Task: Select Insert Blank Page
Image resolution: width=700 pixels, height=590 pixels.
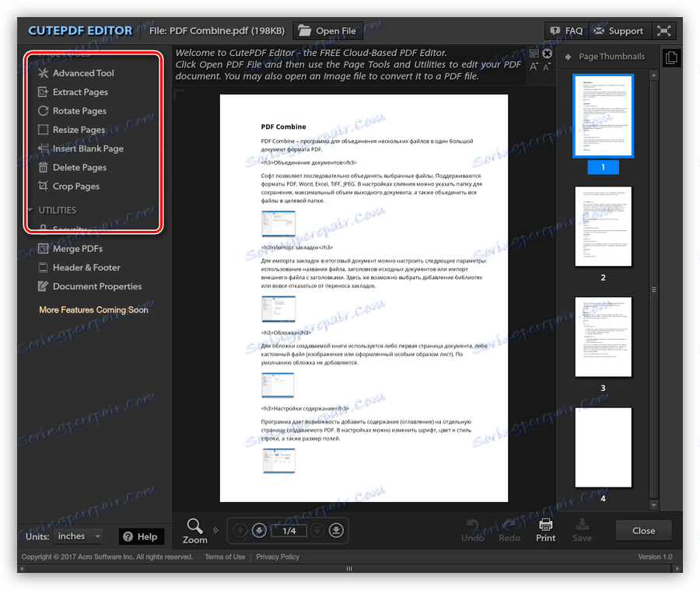Action: coord(81,148)
